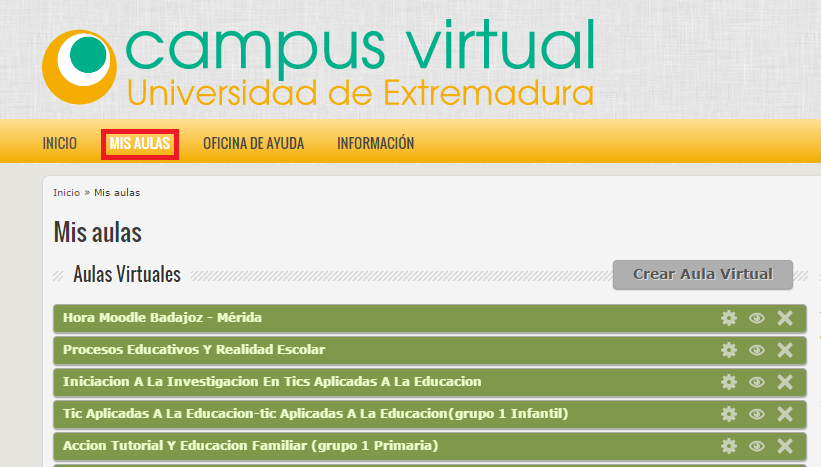Viewport: 821px width, 467px height.
Task: Open the Información menu item
Action: point(375,144)
